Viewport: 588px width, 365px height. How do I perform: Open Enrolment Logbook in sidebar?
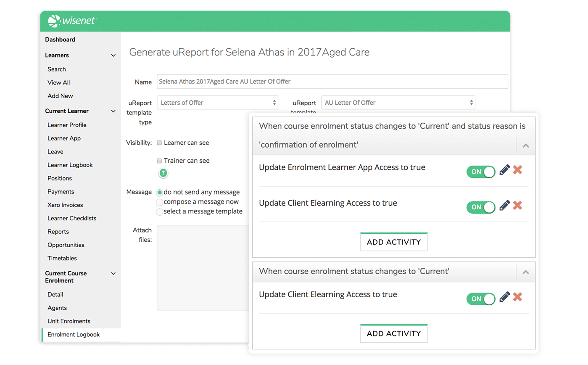pyautogui.click(x=74, y=335)
